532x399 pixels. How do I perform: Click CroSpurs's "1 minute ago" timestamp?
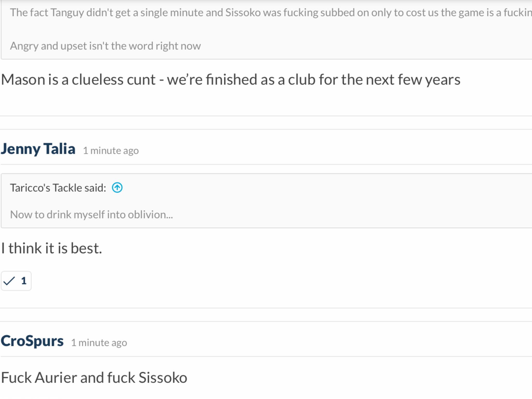coord(99,343)
